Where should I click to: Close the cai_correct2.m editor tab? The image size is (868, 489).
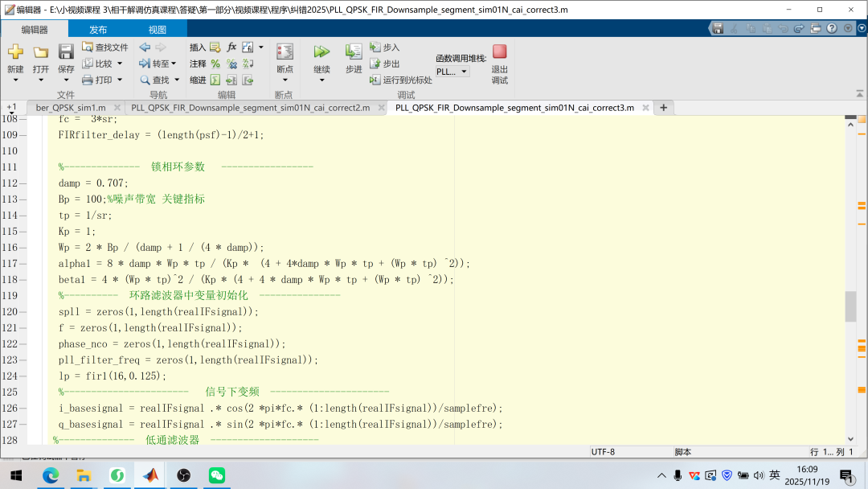click(379, 108)
